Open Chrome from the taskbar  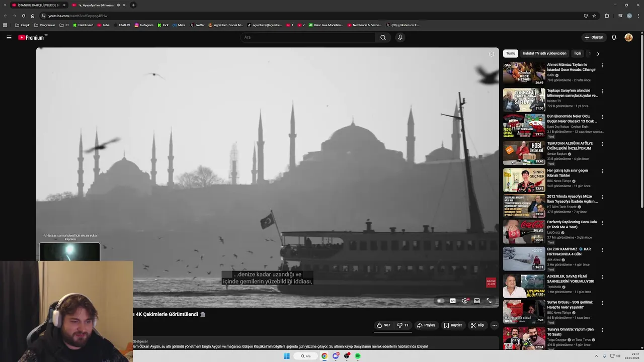pos(325,356)
